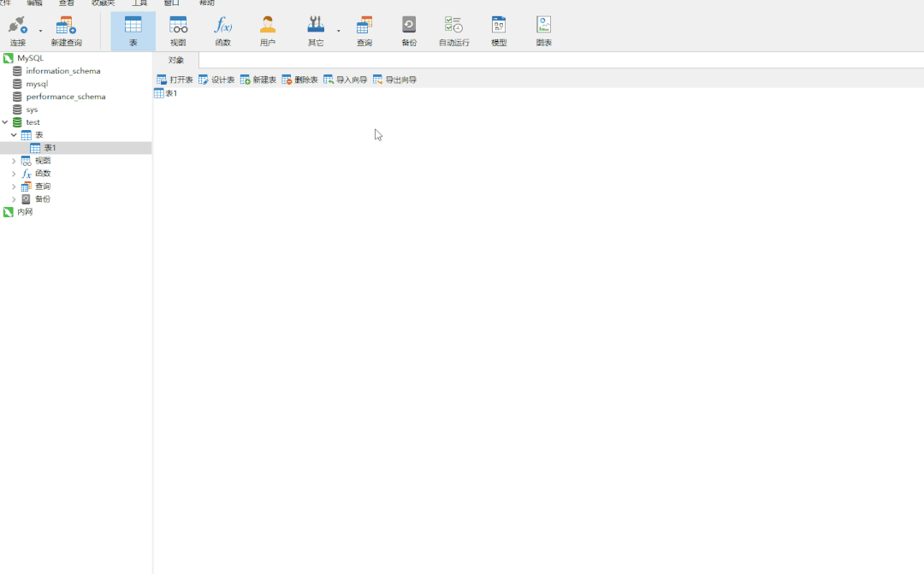Select 查询 folder in the tree

click(43, 186)
